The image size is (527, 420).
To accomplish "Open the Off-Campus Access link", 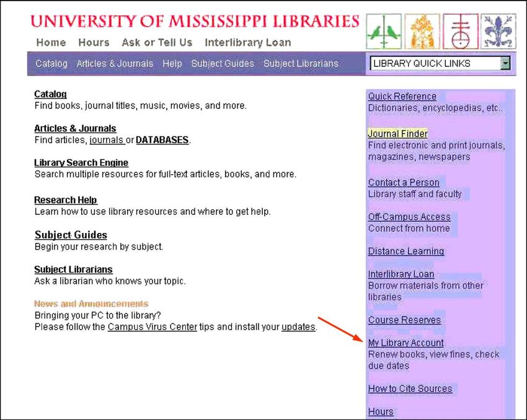I will pyautogui.click(x=409, y=217).
